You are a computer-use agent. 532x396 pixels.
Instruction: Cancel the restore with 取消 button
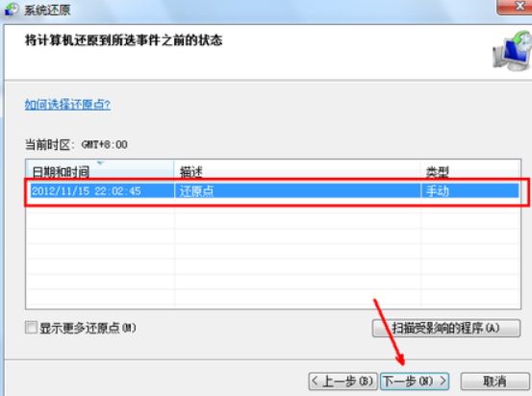click(494, 382)
